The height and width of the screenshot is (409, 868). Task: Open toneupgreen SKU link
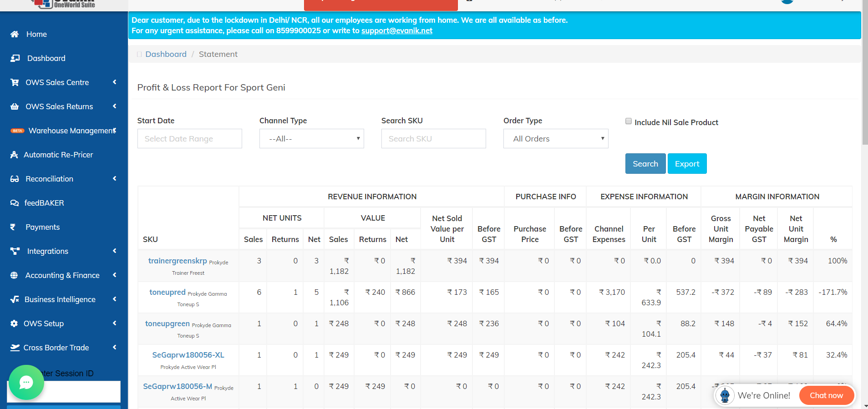(x=168, y=323)
